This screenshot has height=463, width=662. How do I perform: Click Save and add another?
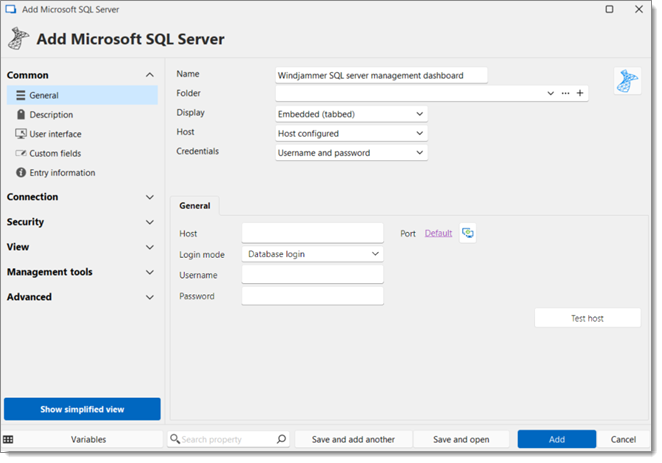click(x=353, y=439)
